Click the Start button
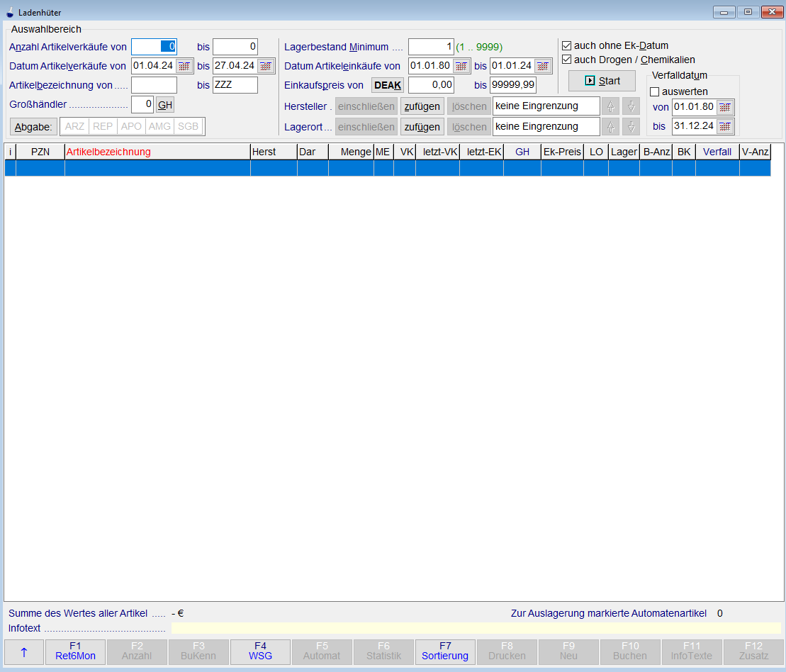This screenshot has width=786, height=672. click(602, 81)
